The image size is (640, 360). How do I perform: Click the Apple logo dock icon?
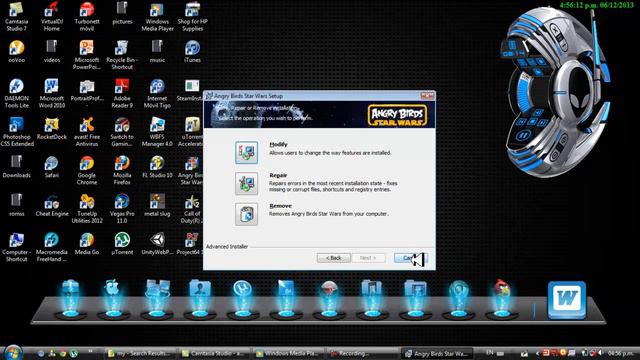[x=113, y=288]
